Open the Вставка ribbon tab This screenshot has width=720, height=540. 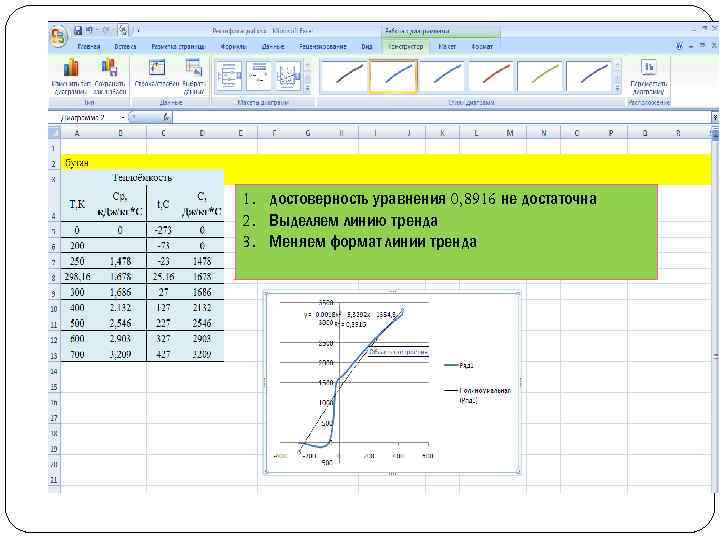(125, 46)
